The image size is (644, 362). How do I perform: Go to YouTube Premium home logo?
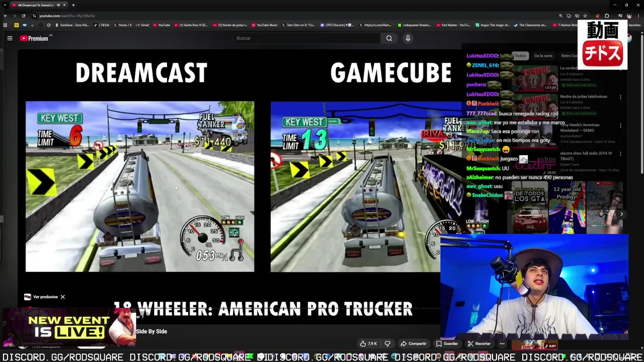[34, 38]
